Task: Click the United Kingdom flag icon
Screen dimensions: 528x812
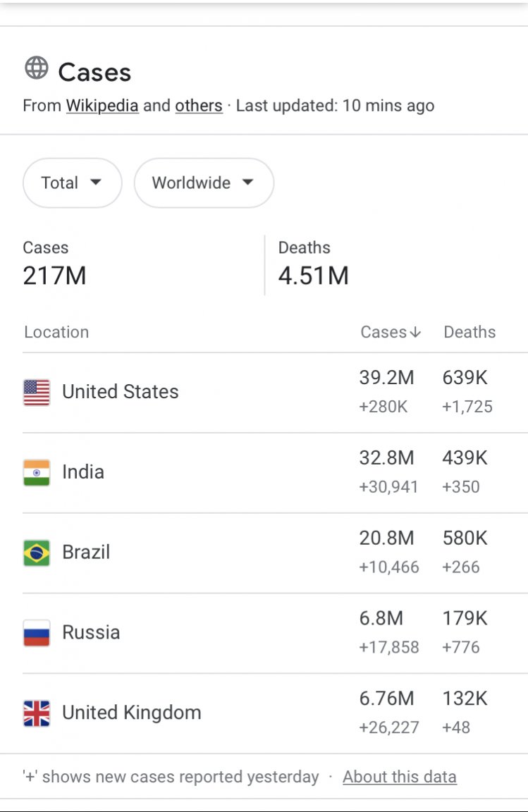Action: point(37,713)
